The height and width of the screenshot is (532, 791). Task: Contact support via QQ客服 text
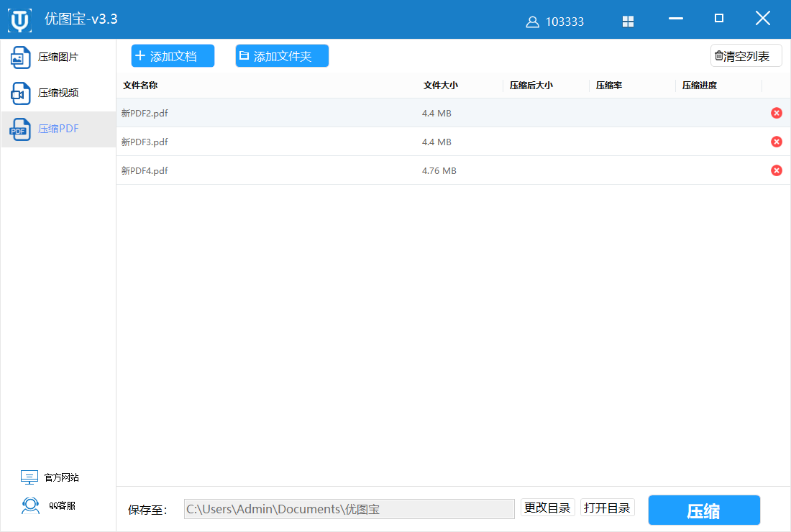click(62, 506)
